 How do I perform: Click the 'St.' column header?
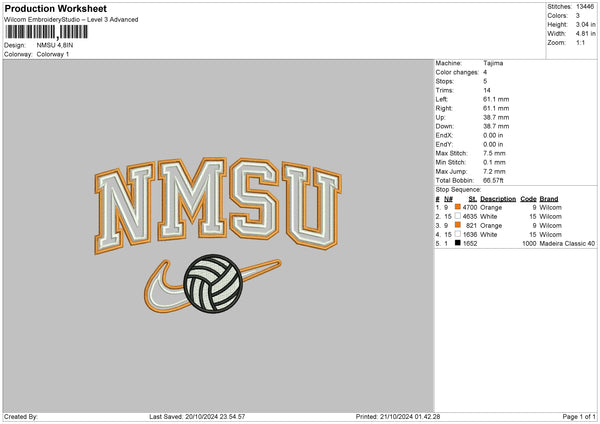pyautogui.click(x=473, y=199)
